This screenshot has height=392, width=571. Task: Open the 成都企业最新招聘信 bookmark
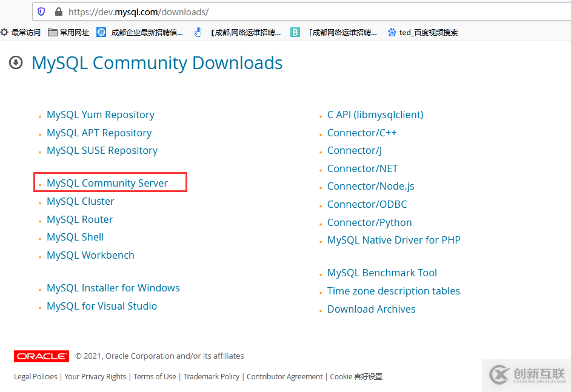[x=140, y=32]
